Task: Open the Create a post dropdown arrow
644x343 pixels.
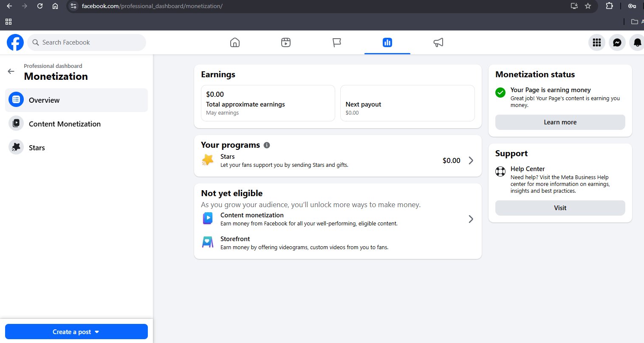Action: click(97, 332)
